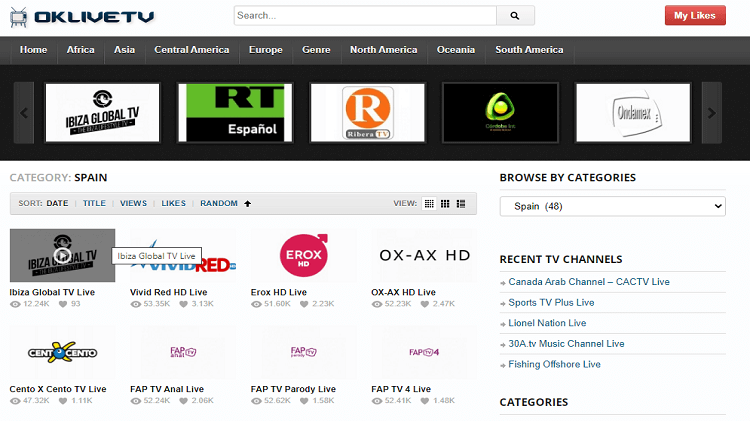Screen dimensions: 750x421
Task: Play Ibiza Global TV Live thumbnail
Action: pos(62,255)
